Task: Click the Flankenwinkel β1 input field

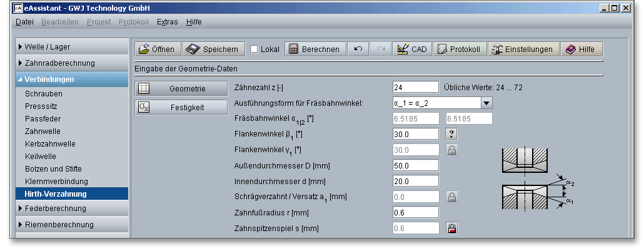Action: 416,134
